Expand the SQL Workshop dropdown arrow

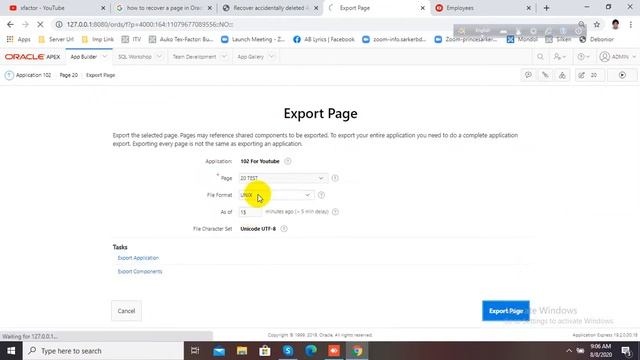coord(159,57)
